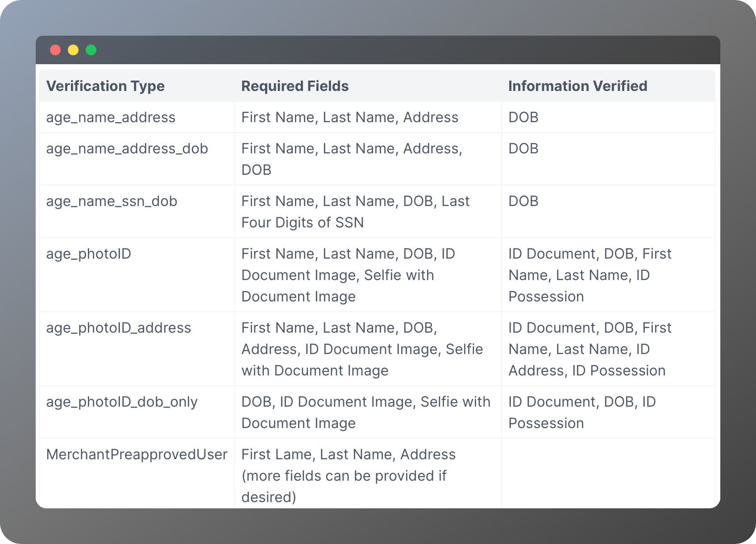Click the age_photoID_dob_only cell
This screenshot has height=544, width=756.
pyautogui.click(x=137, y=412)
